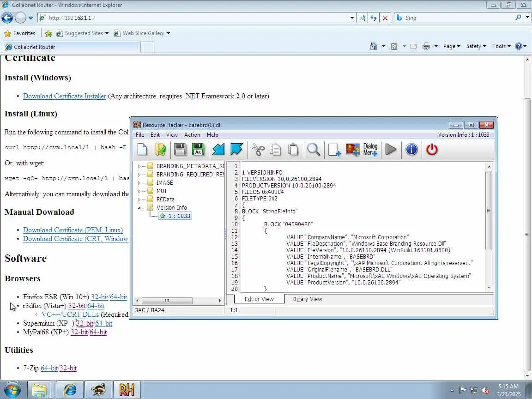Click the Firefox ESR 64-bit link

click(x=118, y=297)
